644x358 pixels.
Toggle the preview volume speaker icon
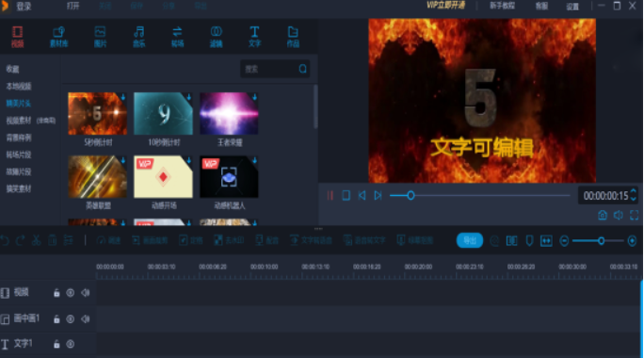(619, 215)
